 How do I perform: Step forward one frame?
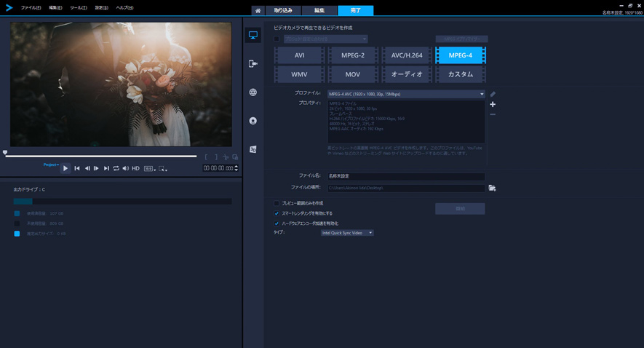pyautogui.click(x=96, y=168)
